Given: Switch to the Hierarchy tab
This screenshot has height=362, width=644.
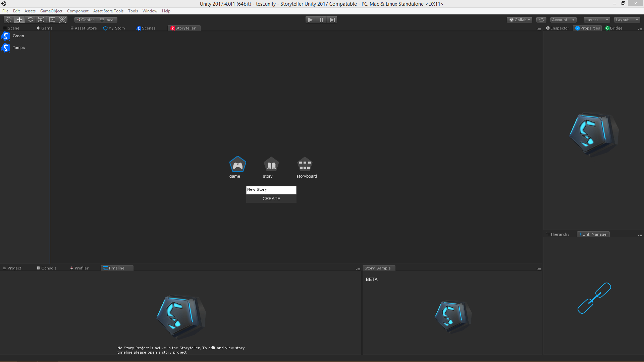Looking at the screenshot, I should coord(558,234).
